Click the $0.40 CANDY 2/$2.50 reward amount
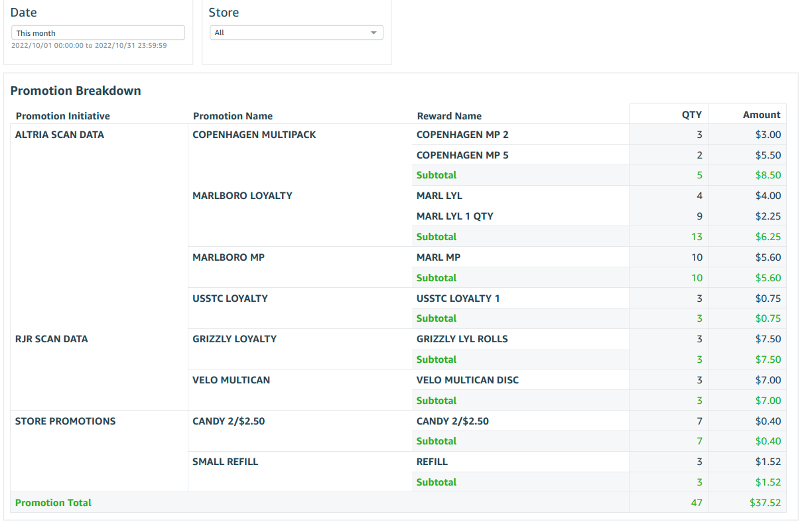The height and width of the screenshot is (532, 808). [x=768, y=421]
